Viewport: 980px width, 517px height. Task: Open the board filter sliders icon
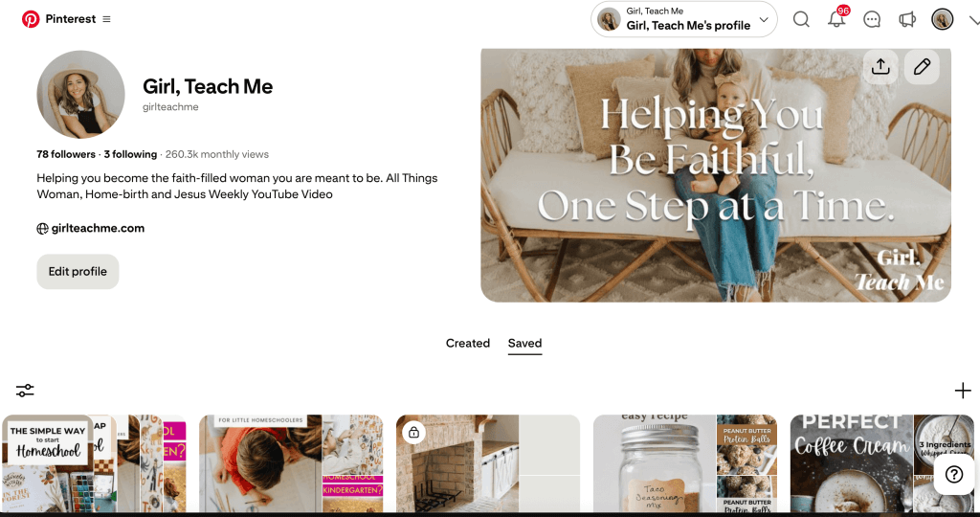(x=25, y=391)
